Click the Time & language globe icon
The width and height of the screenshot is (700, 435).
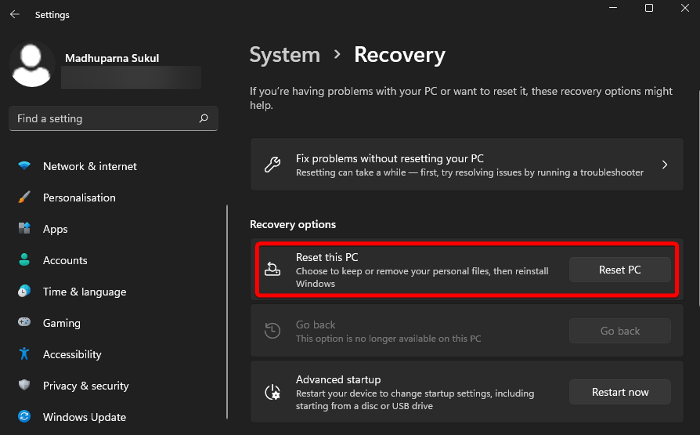click(x=24, y=292)
